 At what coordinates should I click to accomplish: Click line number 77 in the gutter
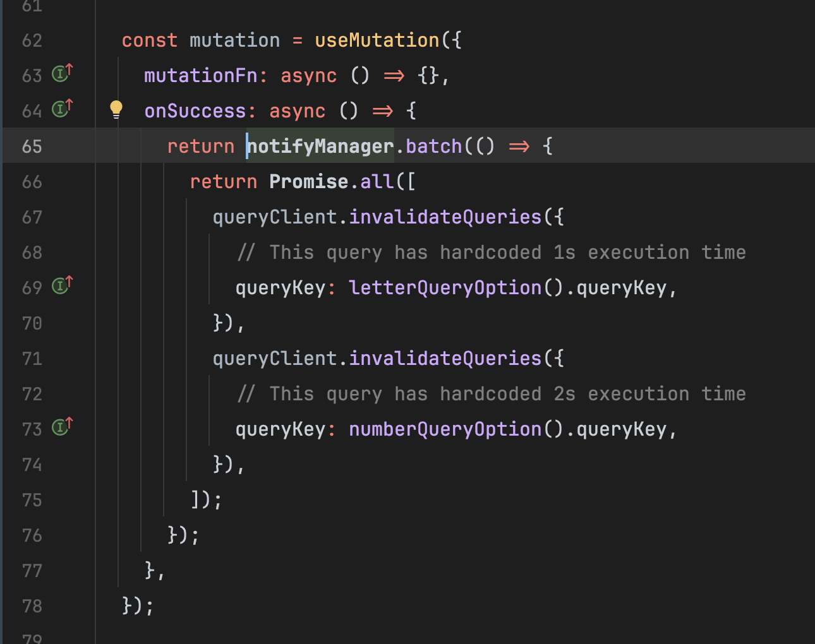32,571
